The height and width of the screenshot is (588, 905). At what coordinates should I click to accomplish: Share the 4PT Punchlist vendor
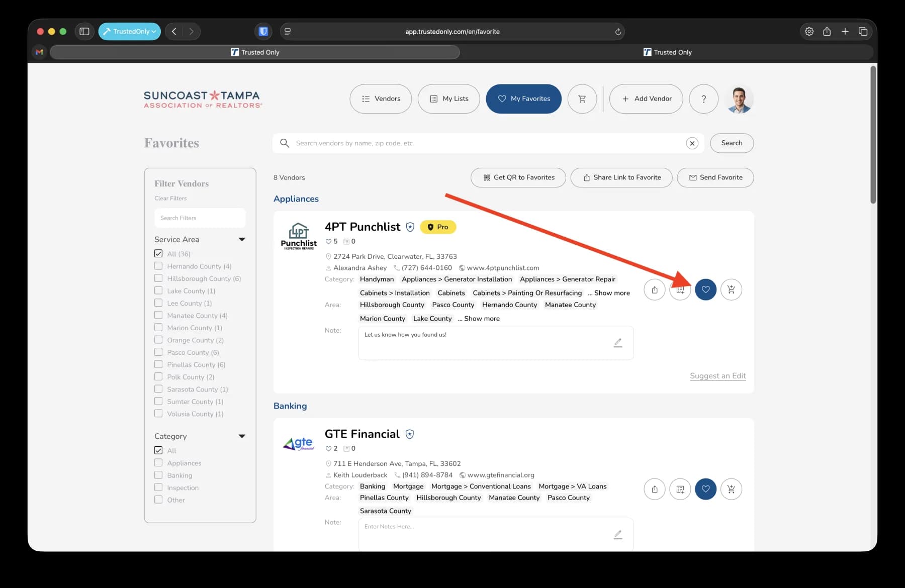click(x=654, y=289)
